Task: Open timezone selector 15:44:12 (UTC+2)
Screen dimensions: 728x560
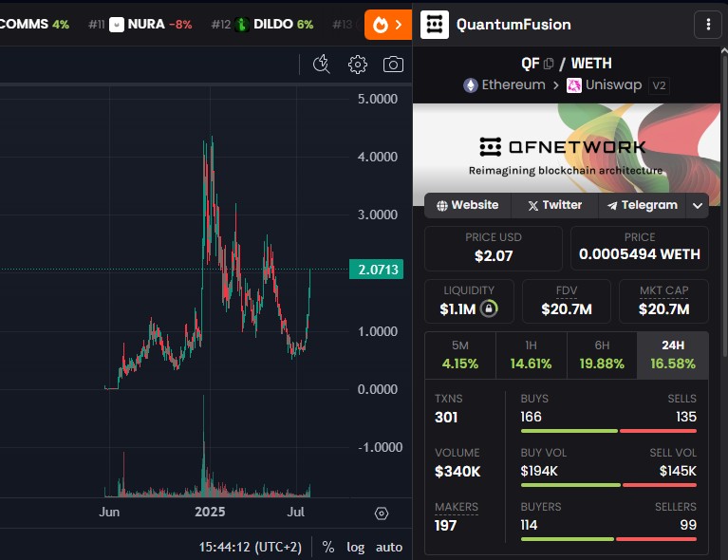Action: tap(251, 547)
